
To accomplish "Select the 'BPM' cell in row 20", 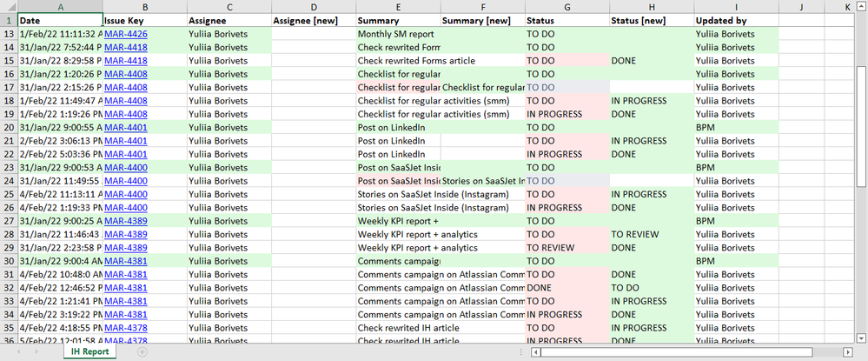I will click(x=736, y=128).
